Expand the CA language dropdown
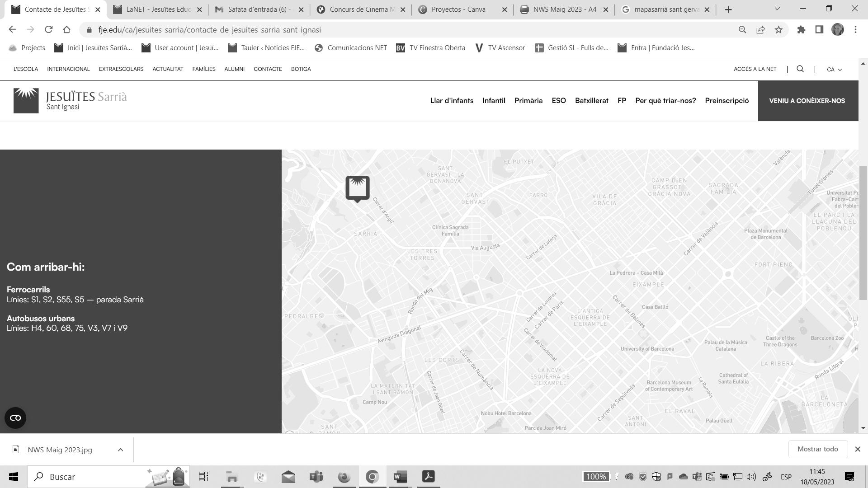Screen dimensions: 868x488 pyautogui.click(x=834, y=70)
